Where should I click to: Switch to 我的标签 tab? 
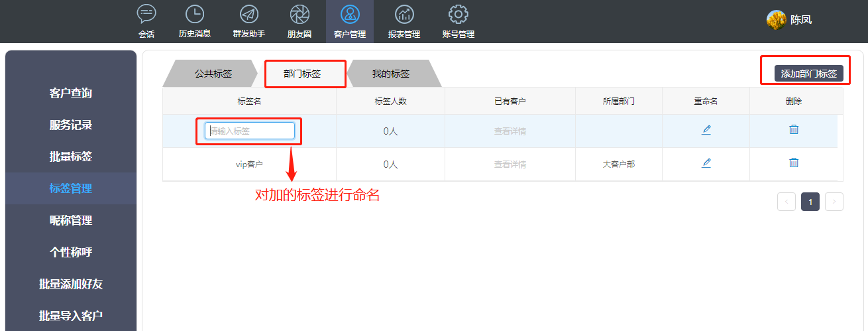[391, 74]
